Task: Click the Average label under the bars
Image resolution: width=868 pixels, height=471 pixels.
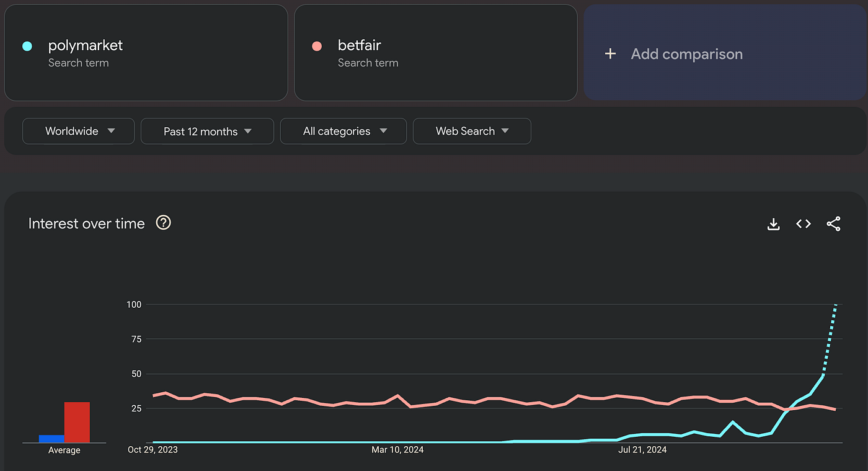Action: coord(64,450)
